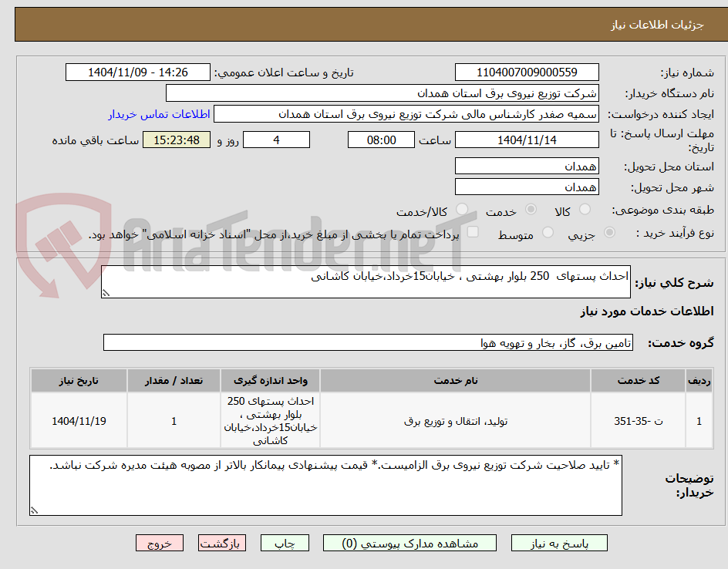Click the جزئیات اطلاعات نیاز page title
The height and width of the screenshot is (569, 728).
pyautogui.click(x=657, y=25)
